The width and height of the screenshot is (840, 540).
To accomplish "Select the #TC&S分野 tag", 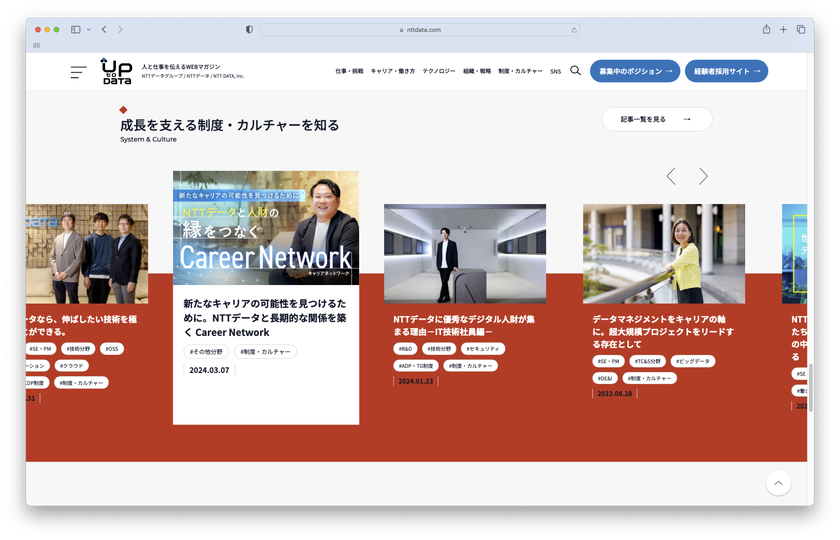I will [x=648, y=362].
